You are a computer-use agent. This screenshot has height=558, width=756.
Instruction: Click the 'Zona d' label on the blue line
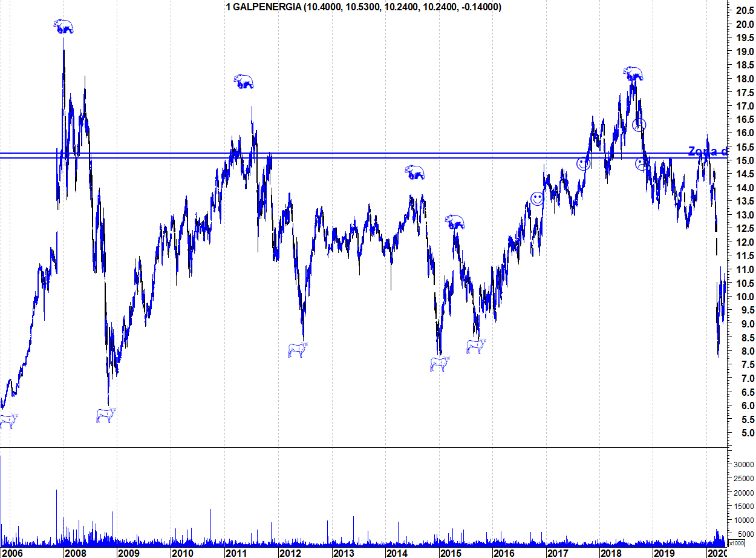(x=708, y=151)
